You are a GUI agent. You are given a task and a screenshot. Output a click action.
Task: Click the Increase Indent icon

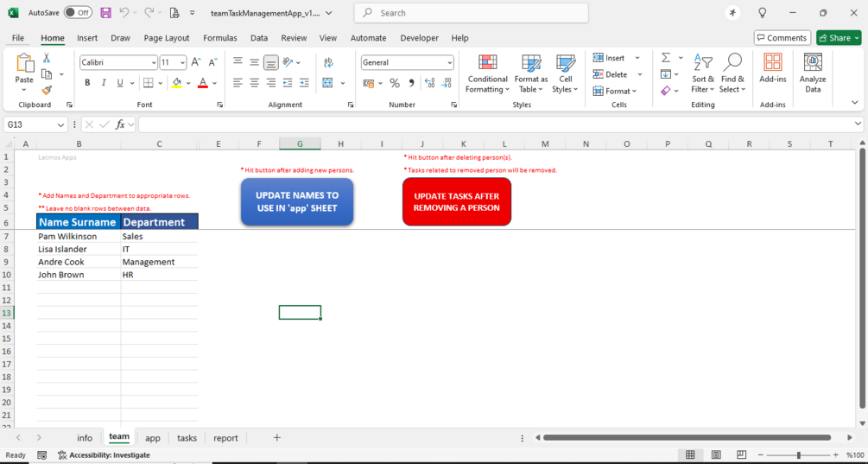[304, 83]
